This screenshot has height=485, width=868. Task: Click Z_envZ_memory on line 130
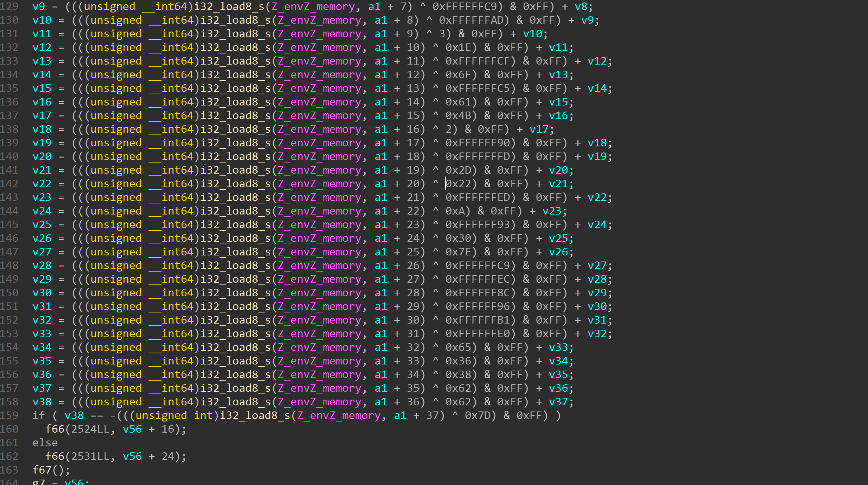[319, 20]
